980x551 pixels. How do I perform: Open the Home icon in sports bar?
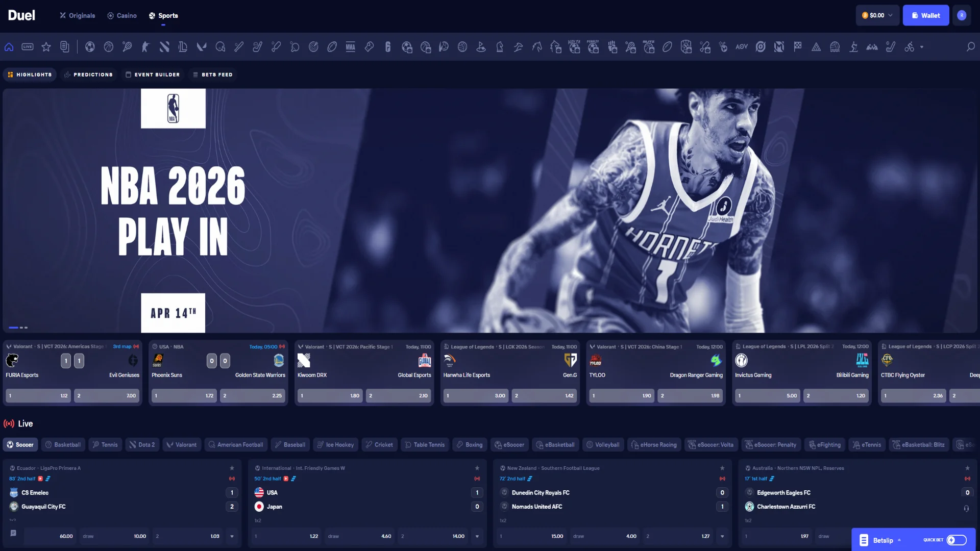pyautogui.click(x=9, y=47)
